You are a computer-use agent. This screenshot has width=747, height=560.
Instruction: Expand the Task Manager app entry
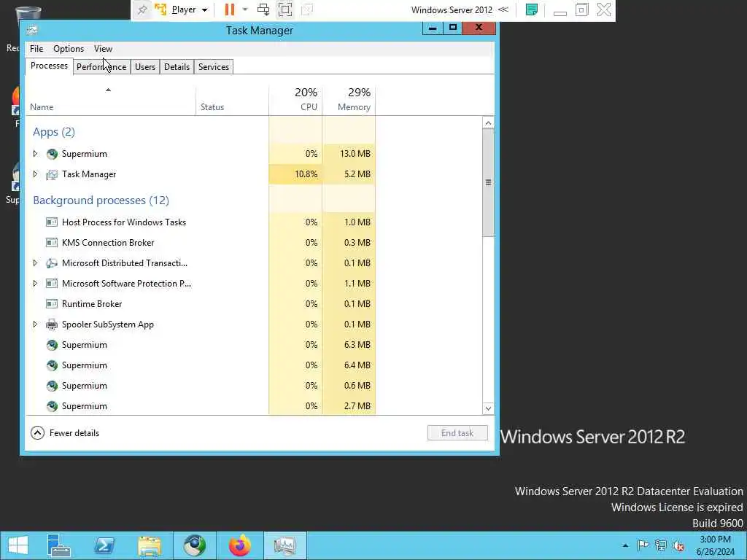tap(35, 174)
